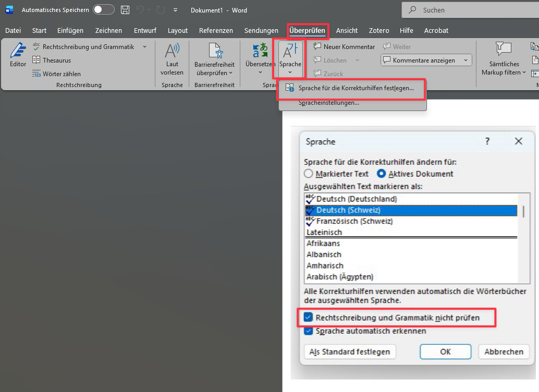Click Wörter zählen icon
This screenshot has height=392, width=539.
[36, 74]
